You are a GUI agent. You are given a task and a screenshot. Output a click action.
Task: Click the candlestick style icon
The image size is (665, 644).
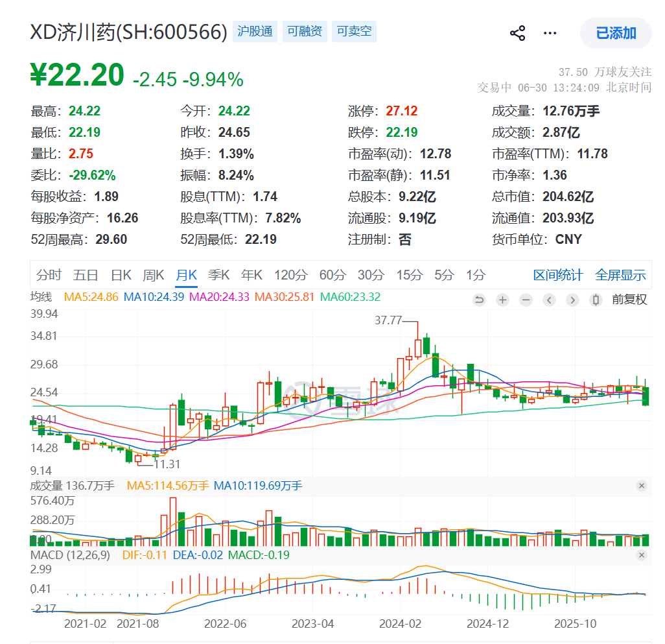point(596,300)
